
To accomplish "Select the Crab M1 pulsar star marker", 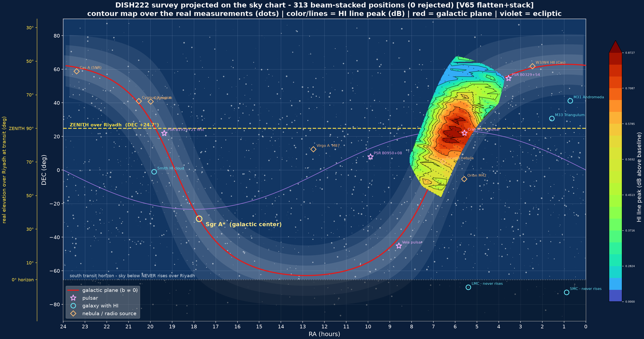I will click(464, 133).
